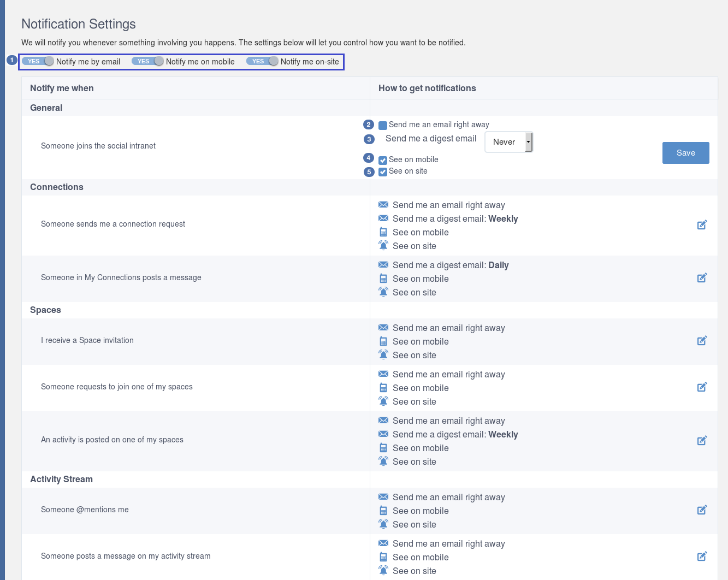Click envelope icon in requests to join spaces row
728x580 pixels.
point(383,374)
